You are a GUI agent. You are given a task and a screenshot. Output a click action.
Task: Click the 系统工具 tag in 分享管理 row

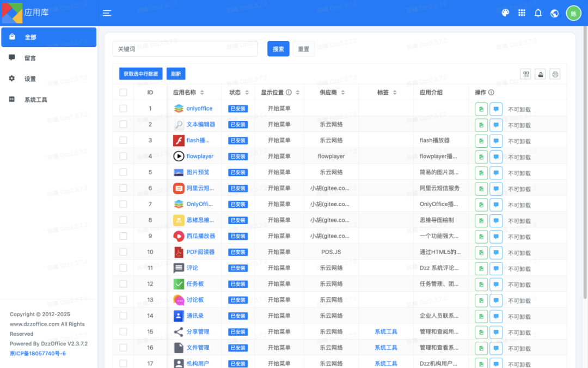pos(386,331)
